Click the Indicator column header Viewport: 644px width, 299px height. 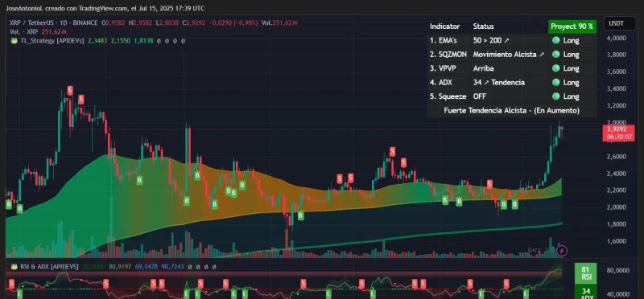click(x=444, y=27)
